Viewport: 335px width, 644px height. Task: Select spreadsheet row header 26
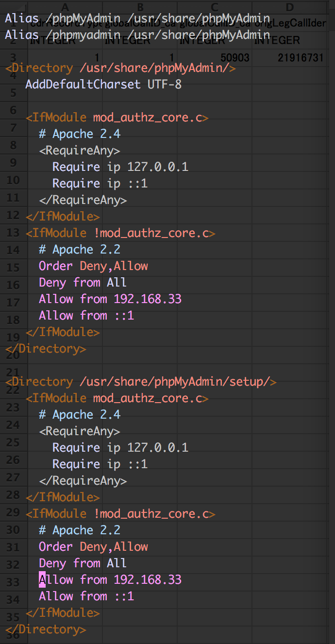click(14, 460)
